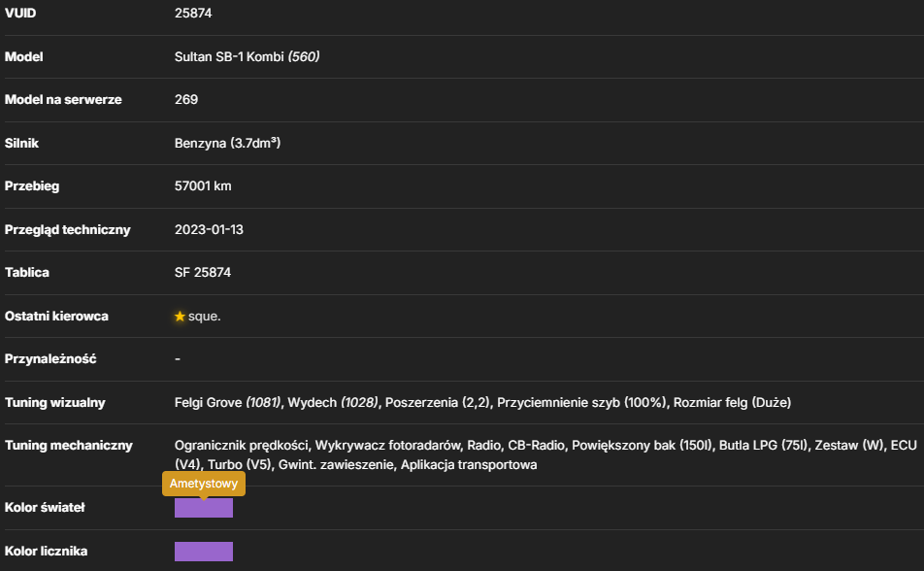Select the inspection date 2023-01-13
The height and width of the screenshot is (571, 924).
(209, 230)
